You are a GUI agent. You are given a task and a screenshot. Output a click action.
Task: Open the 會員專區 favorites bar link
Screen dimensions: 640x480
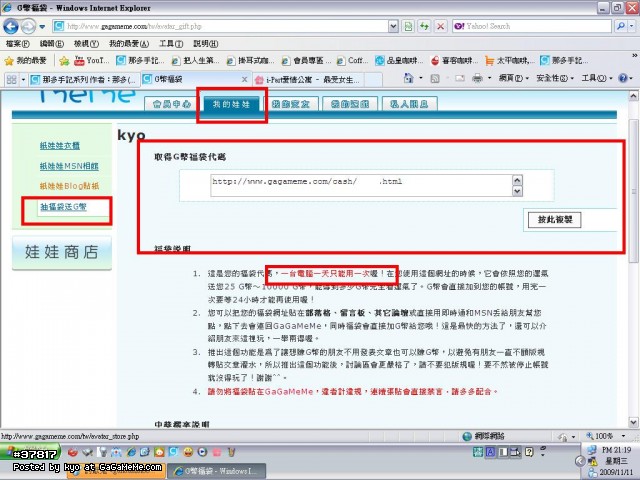tap(305, 61)
